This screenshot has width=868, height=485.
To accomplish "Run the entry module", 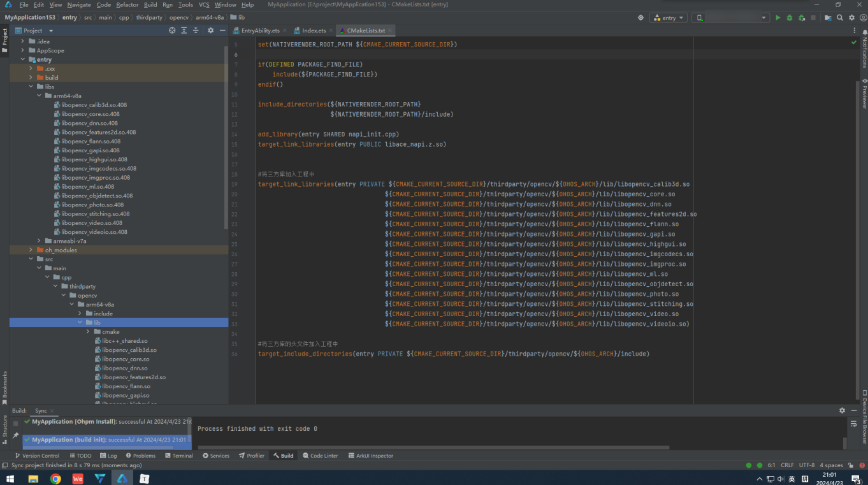I will pos(778,17).
